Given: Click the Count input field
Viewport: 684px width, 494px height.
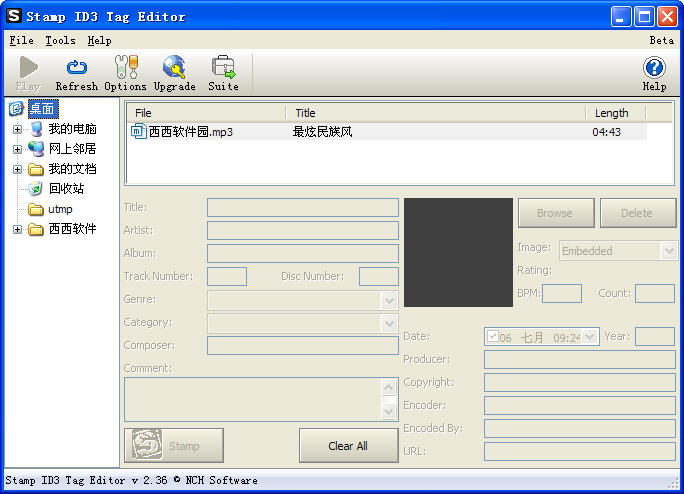Looking at the screenshot, I should click(655, 293).
